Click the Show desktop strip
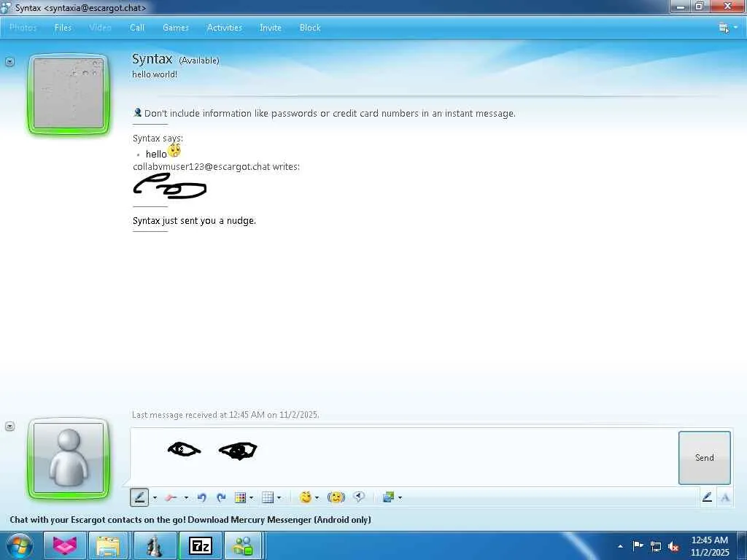Viewport: 747px width, 560px height. 742,545
